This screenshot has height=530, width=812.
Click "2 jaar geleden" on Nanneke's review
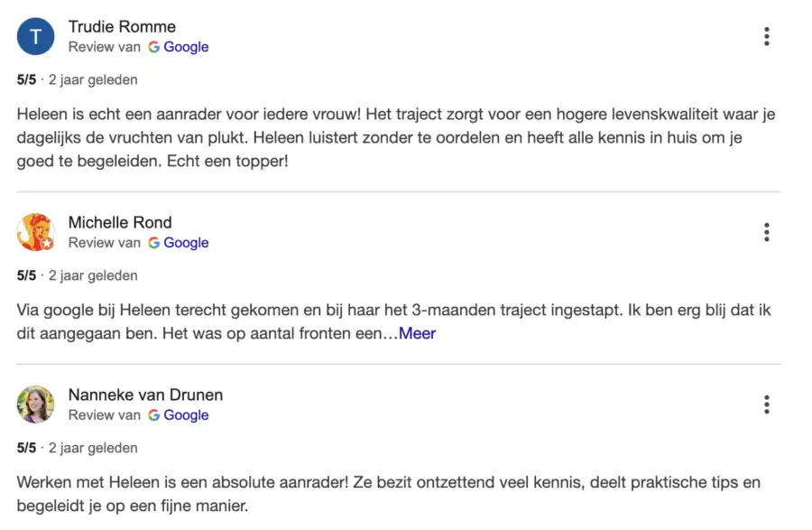(x=93, y=448)
